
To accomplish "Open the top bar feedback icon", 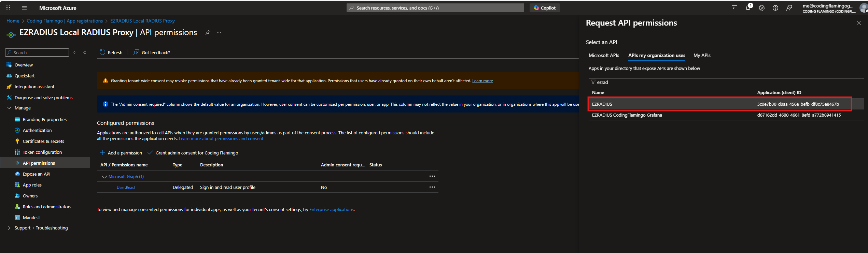I will click(x=789, y=8).
